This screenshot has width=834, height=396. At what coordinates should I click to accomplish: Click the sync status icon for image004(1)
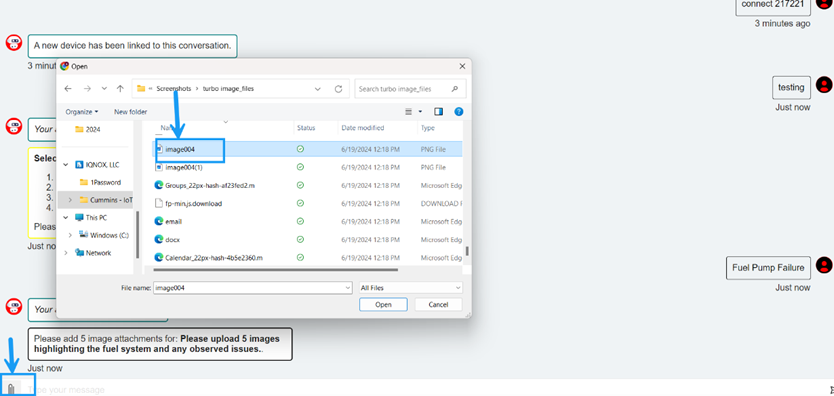click(x=301, y=167)
